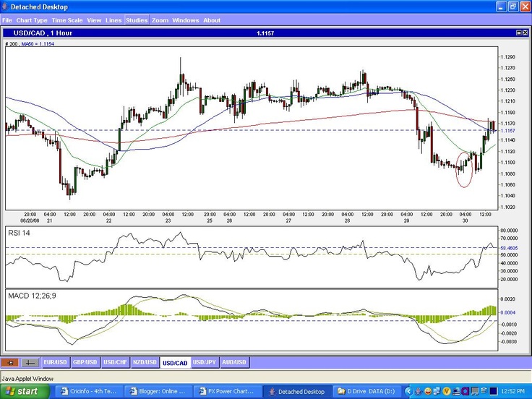This screenshot has width=532, height=399.
Task: Click the MA60 = 1.1154 indicator label
Action: click(x=38, y=44)
